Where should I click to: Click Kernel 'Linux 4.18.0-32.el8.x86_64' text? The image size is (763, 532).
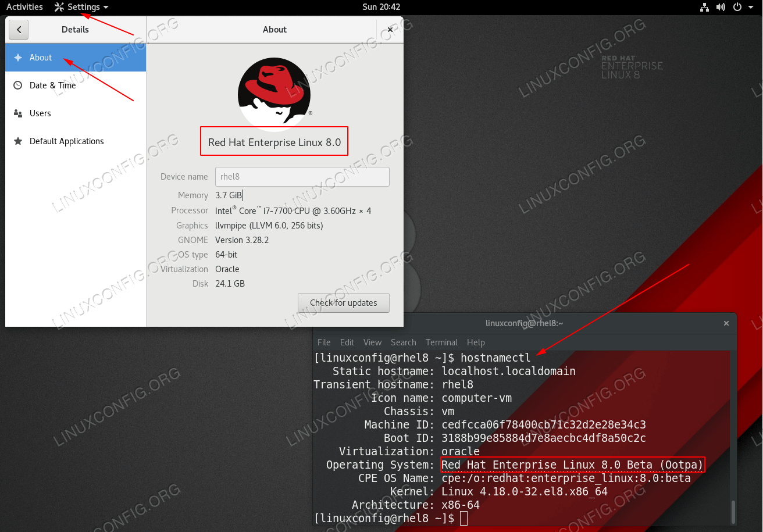[x=525, y=492]
